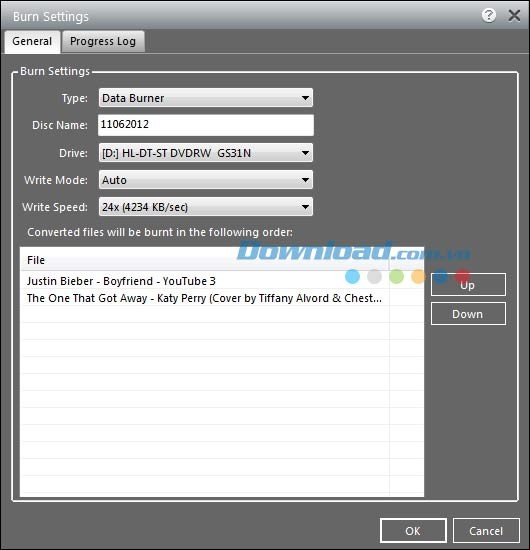Switch to the General tab

(x=32, y=41)
